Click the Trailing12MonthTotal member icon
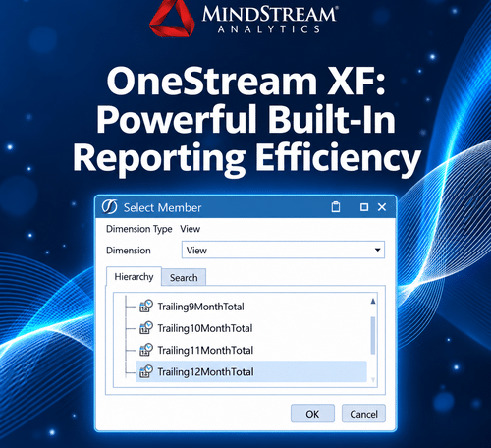491x448 pixels. pyautogui.click(x=146, y=371)
